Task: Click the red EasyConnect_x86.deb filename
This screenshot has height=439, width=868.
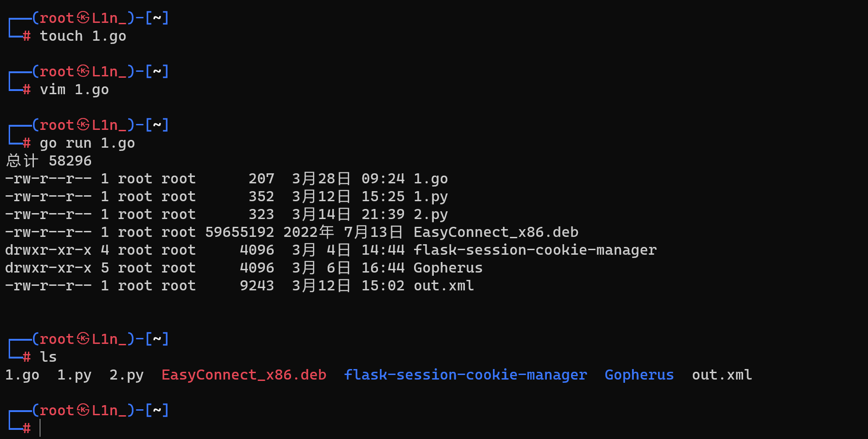Action: coord(244,375)
